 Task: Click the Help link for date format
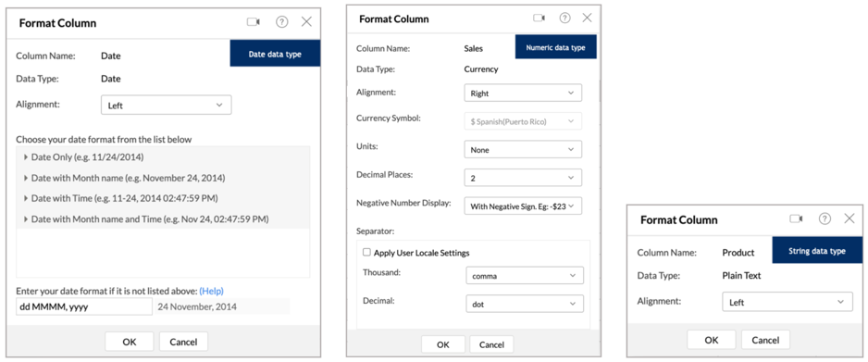tap(212, 291)
